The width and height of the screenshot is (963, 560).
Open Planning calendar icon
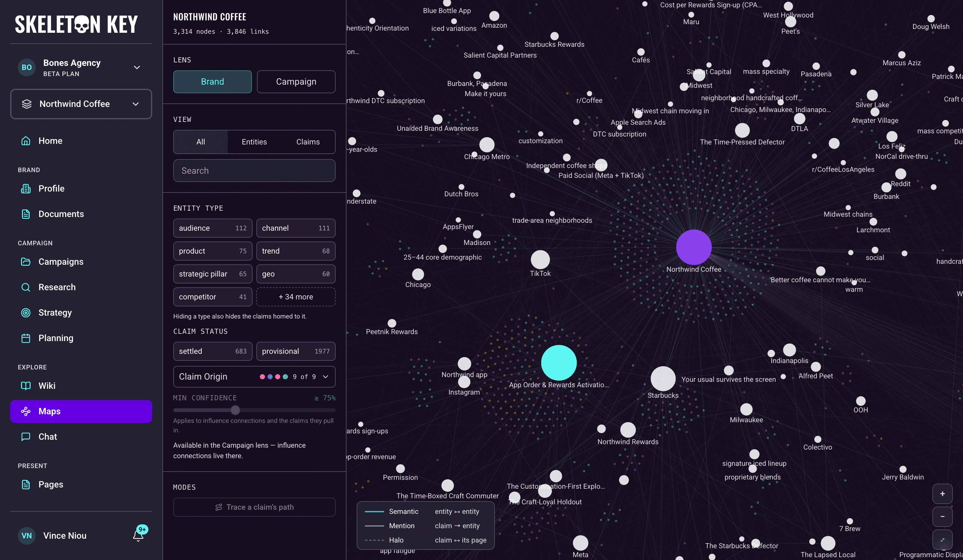click(x=25, y=338)
